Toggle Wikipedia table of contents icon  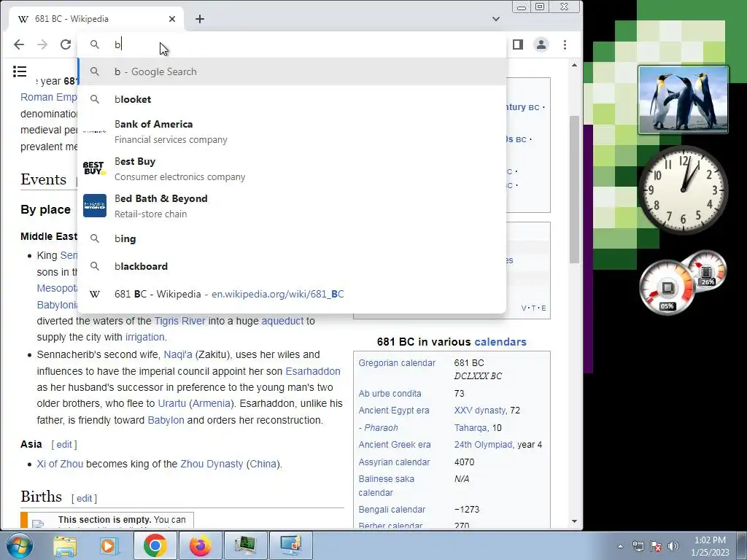[20, 71]
